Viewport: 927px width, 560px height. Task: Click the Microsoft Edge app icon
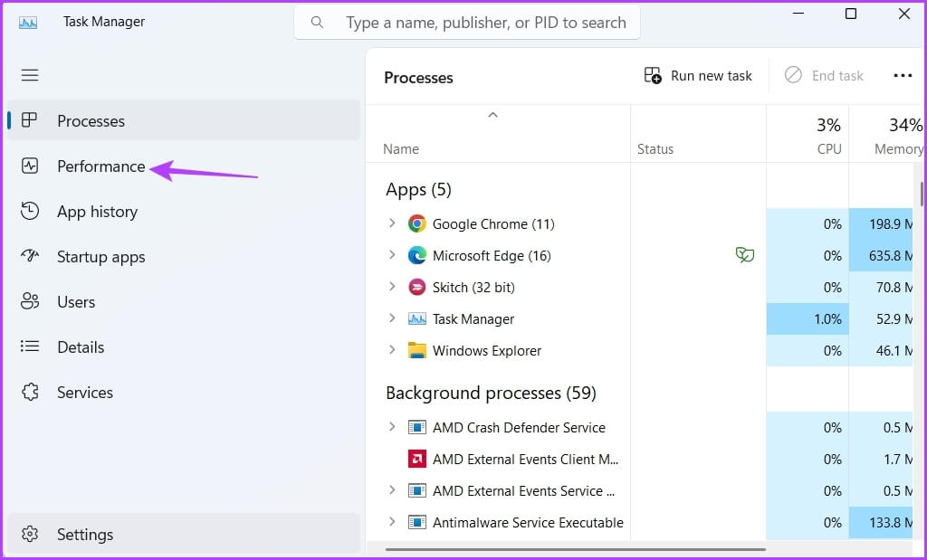(x=416, y=255)
